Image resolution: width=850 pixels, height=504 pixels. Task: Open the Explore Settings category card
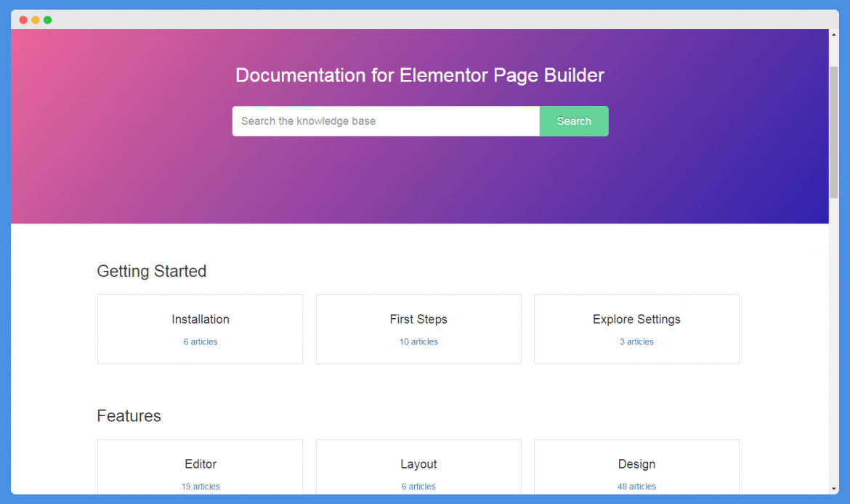point(636,329)
